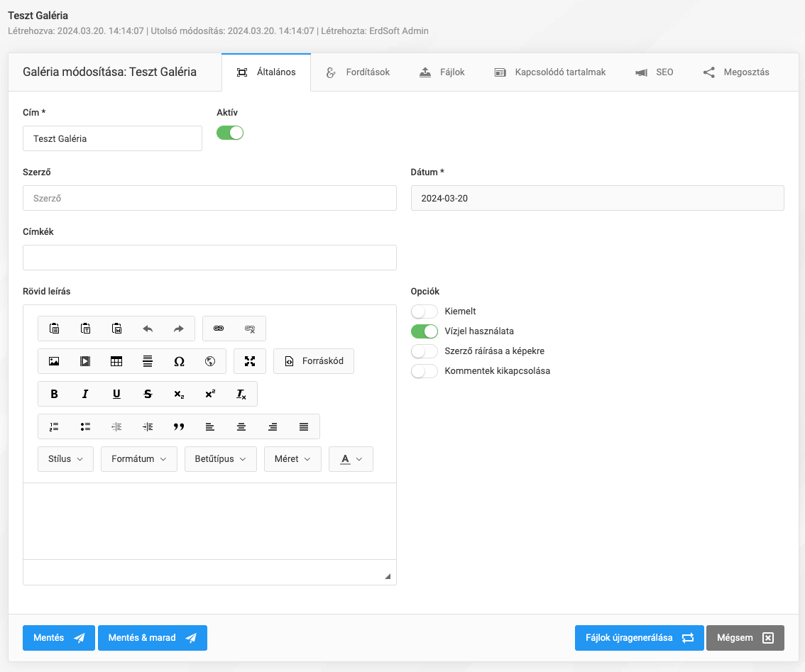Click Paste as plain text icon
805x672 pixels.
coord(85,329)
